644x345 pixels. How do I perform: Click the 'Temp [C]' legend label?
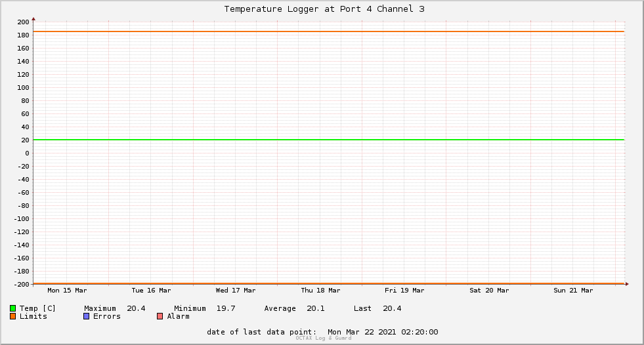click(37, 308)
